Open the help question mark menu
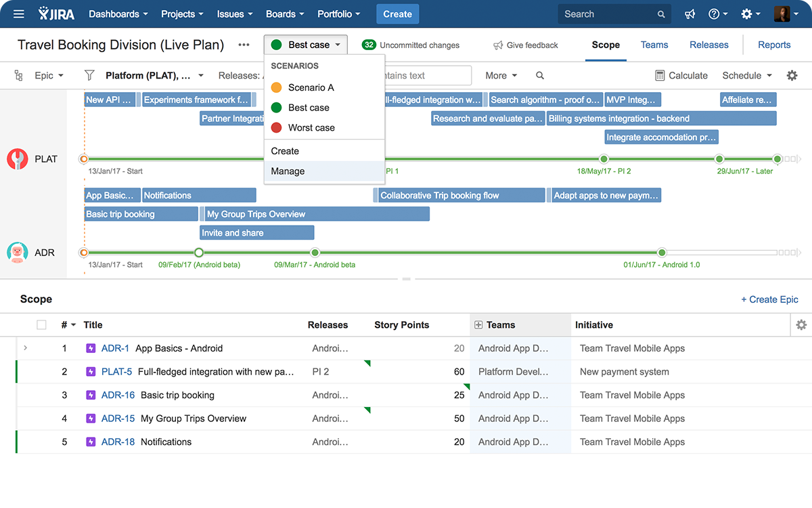Image resolution: width=812 pixels, height=508 pixels. point(718,14)
